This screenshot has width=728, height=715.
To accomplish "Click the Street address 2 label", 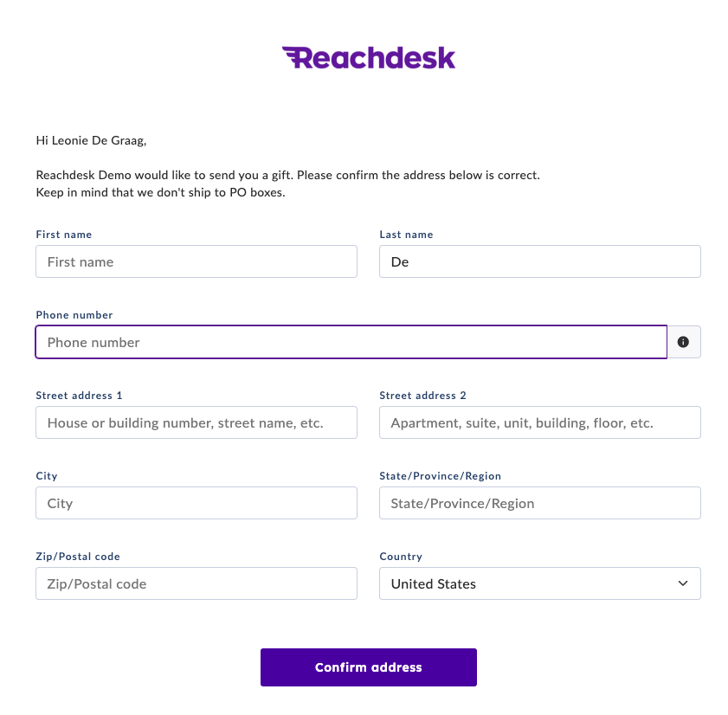I will [422, 396].
